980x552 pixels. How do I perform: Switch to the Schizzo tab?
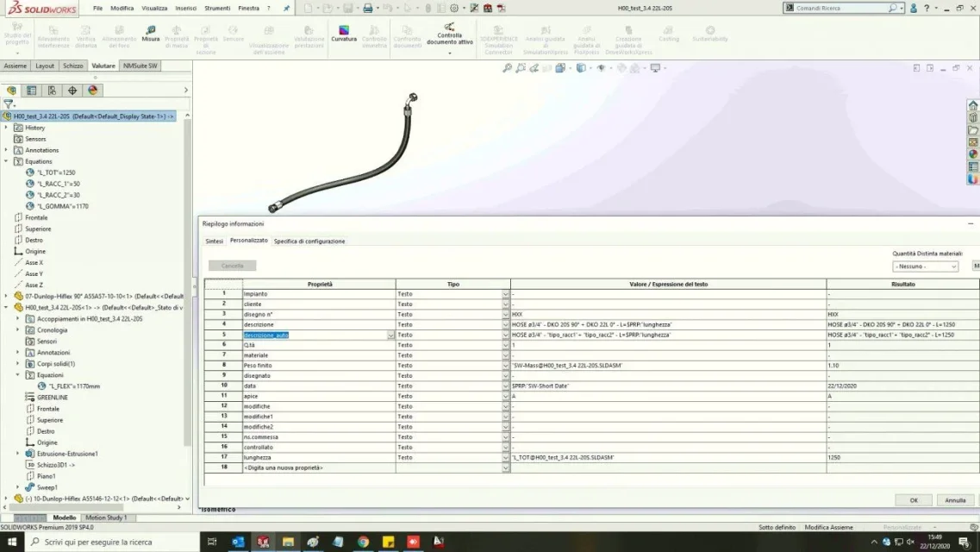(x=72, y=66)
